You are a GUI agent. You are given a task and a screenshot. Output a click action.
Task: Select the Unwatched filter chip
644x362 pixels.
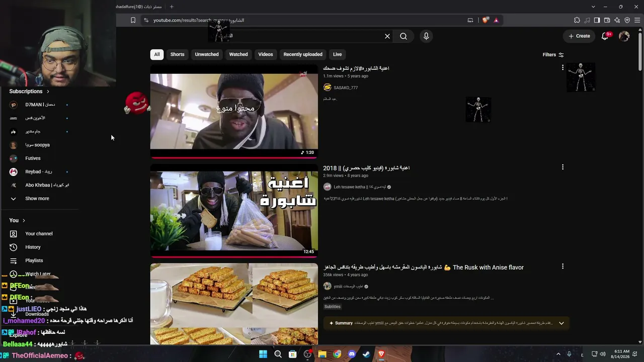coord(207,54)
